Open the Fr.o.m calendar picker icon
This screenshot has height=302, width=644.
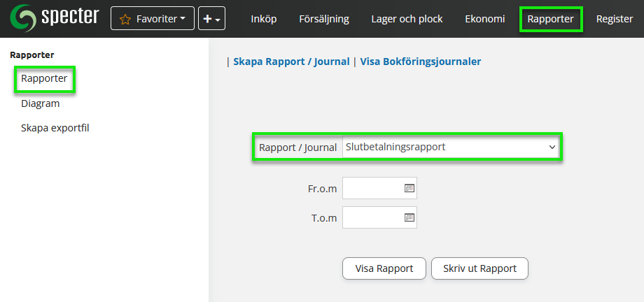tap(409, 189)
